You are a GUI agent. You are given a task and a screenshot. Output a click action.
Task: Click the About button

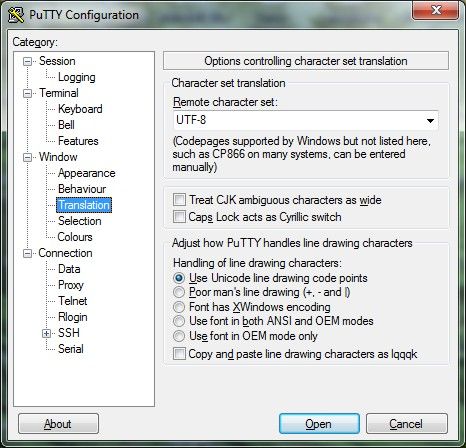coord(58,424)
